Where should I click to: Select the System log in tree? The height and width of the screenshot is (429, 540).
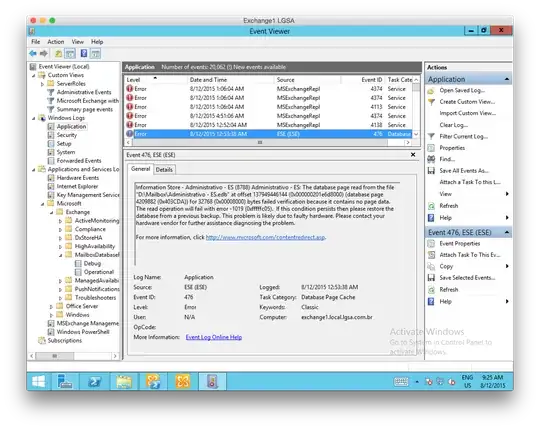pos(66,152)
